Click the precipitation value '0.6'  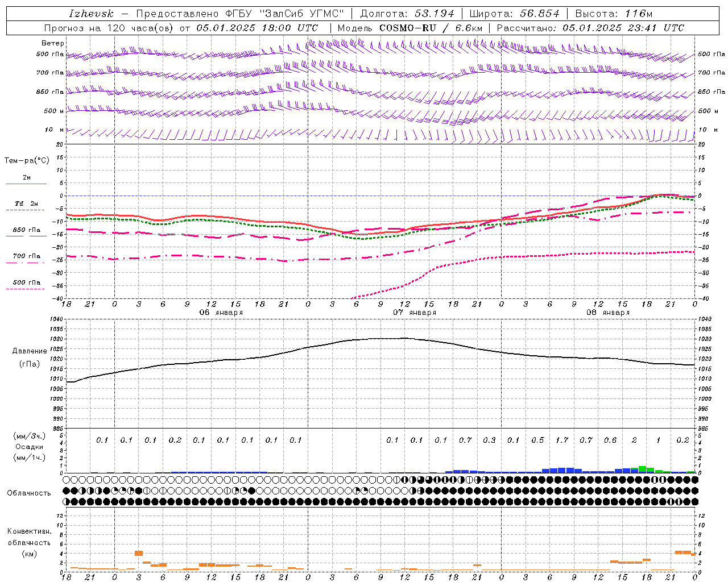click(x=610, y=440)
